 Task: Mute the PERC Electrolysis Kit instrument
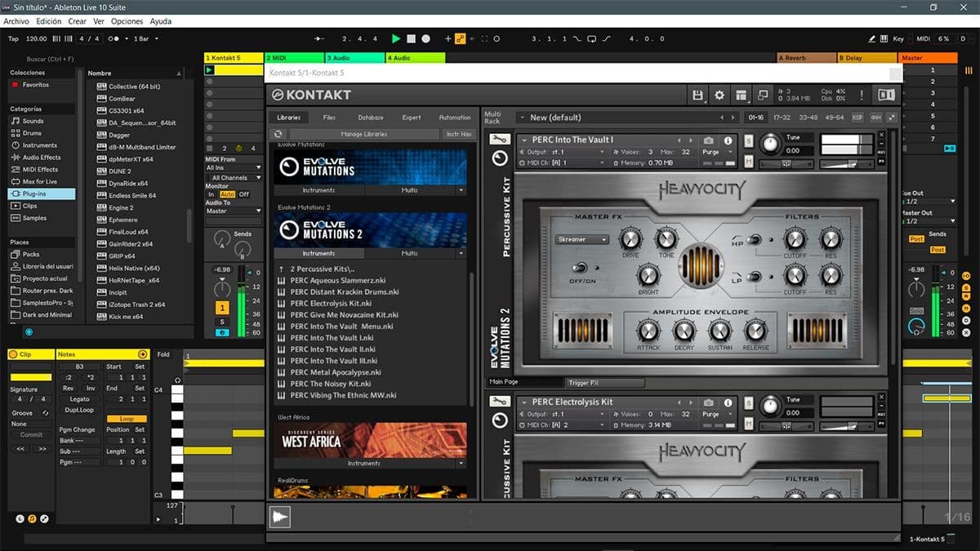click(748, 424)
